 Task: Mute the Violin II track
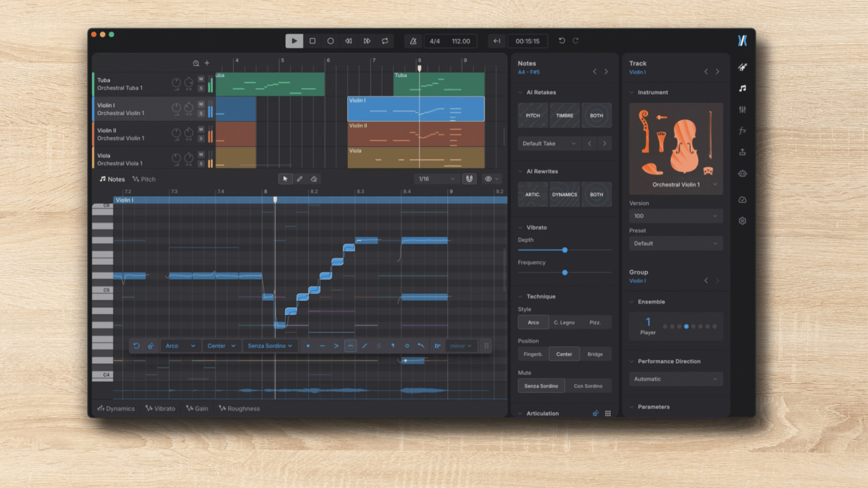201,129
